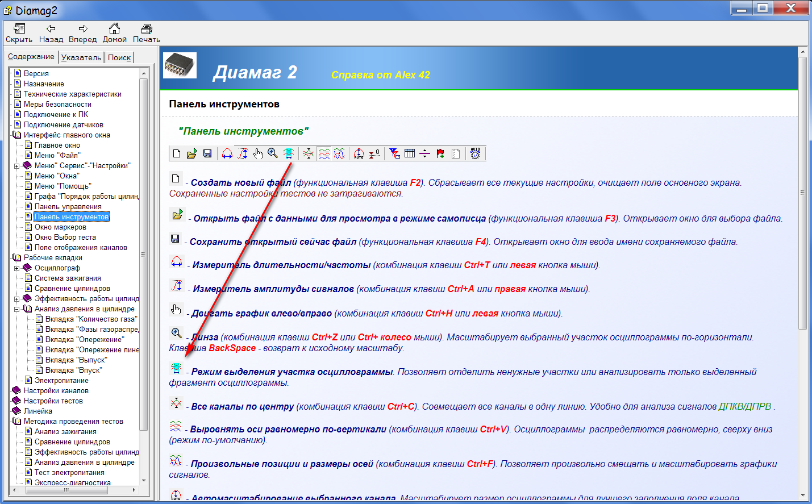
Task: Click the red flag icon in the toolbar picture
Action: click(x=440, y=153)
